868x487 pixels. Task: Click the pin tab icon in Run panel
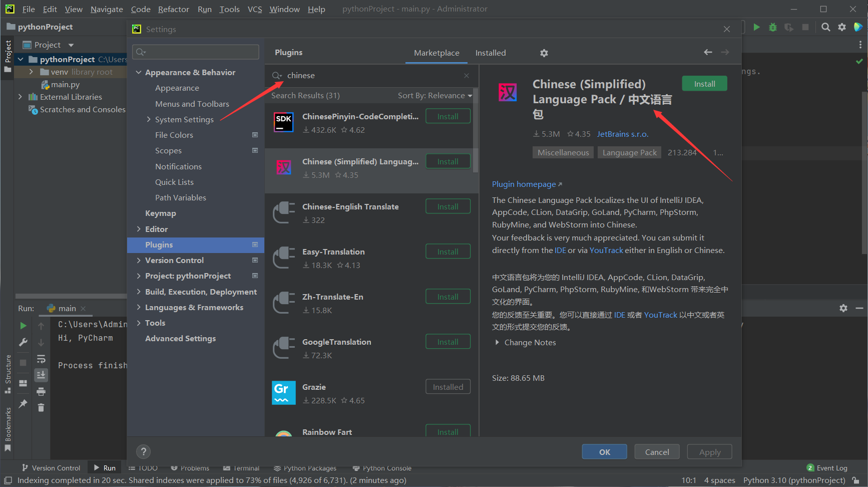pyautogui.click(x=23, y=404)
